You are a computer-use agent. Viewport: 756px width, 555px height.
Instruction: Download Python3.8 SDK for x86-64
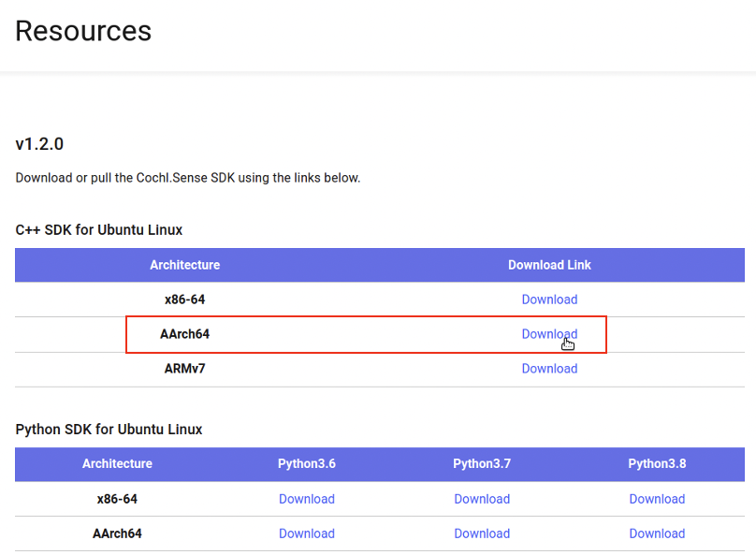(x=657, y=499)
